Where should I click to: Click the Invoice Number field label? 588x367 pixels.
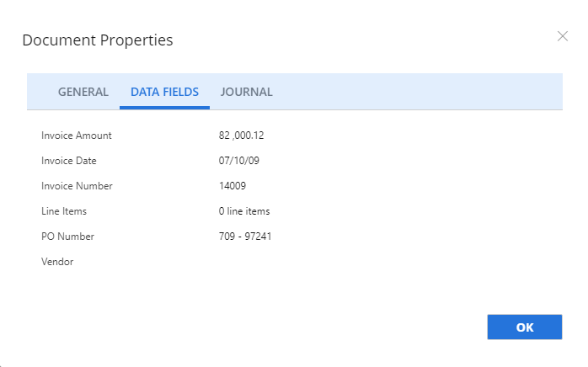tap(77, 186)
